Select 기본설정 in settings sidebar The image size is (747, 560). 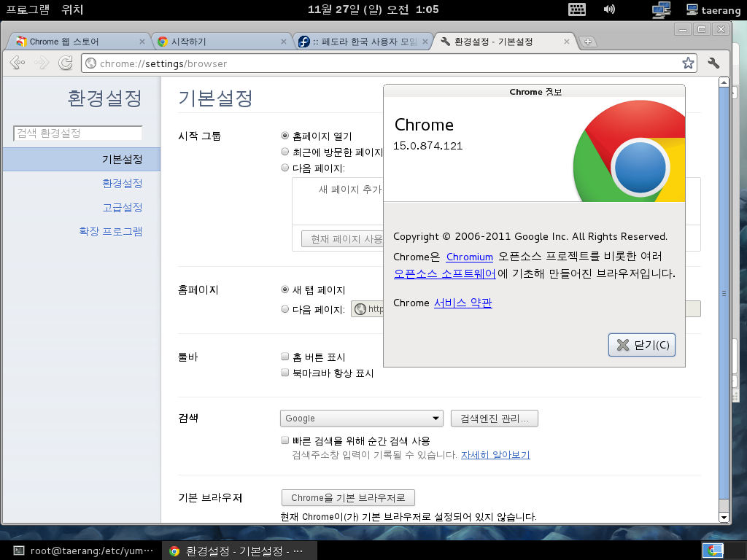tap(82, 160)
